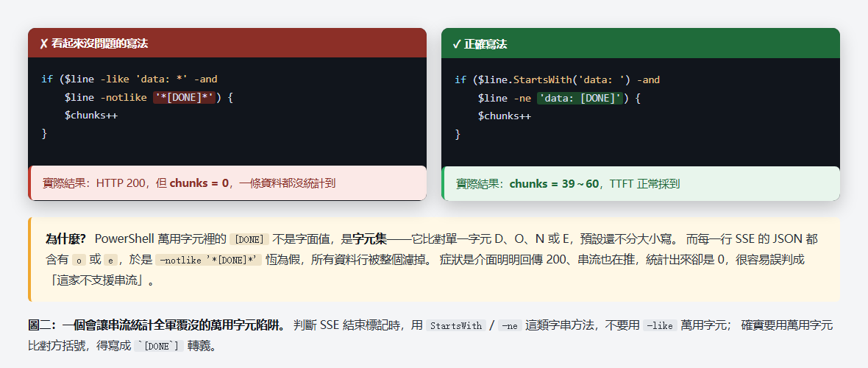This screenshot has width=868, height=368.
Task: Click the line 'if ($line.StartsWith('data: ') -and'
Action: coord(558,79)
